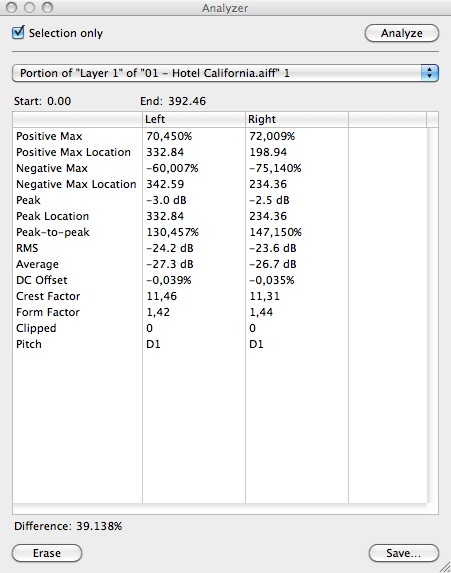Select the Crest Factor row
This screenshot has height=573, width=451.
pyautogui.click(x=220, y=296)
